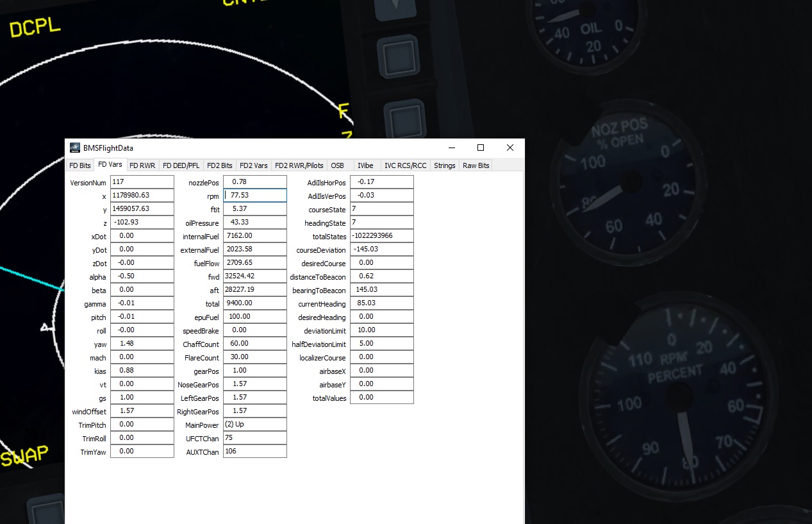Open the Strings tab
The width and height of the screenshot is (812, 524).
(x=445, y=165)
